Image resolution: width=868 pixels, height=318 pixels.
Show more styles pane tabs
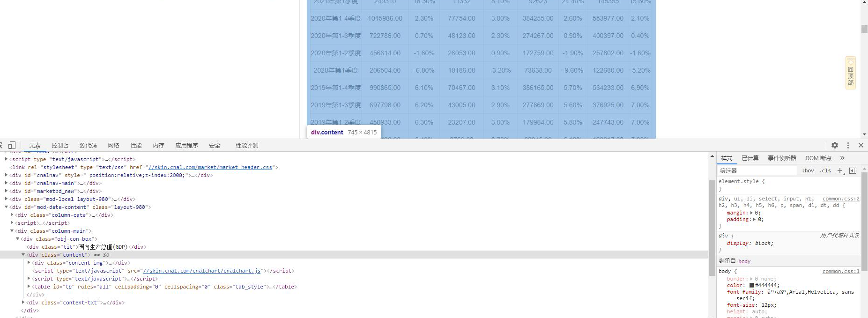842,158
